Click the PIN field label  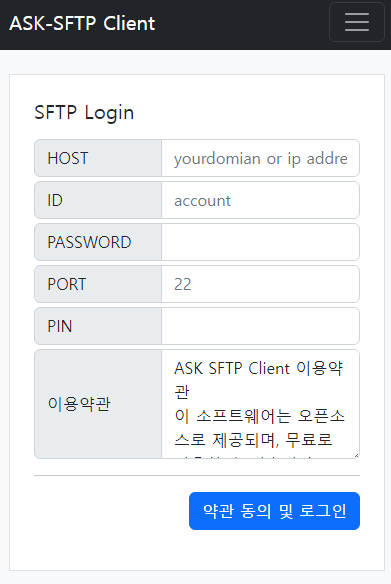coord(98,327)
